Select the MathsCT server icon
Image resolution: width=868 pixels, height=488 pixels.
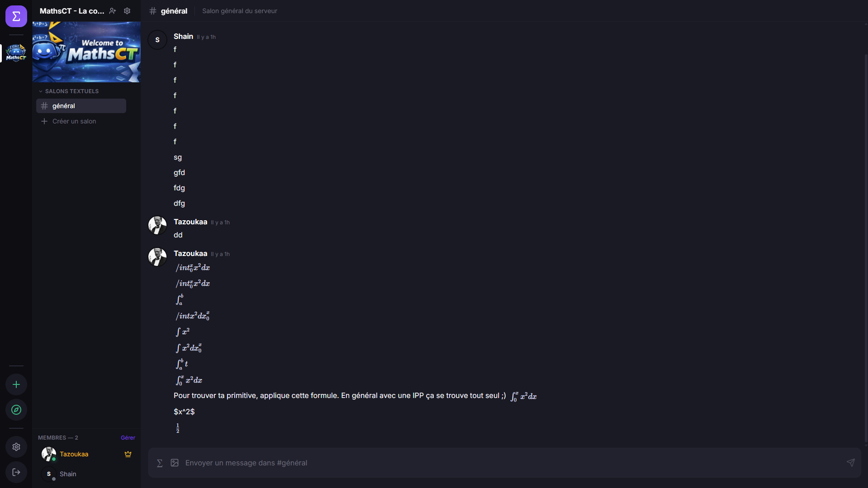click(16, 53)
